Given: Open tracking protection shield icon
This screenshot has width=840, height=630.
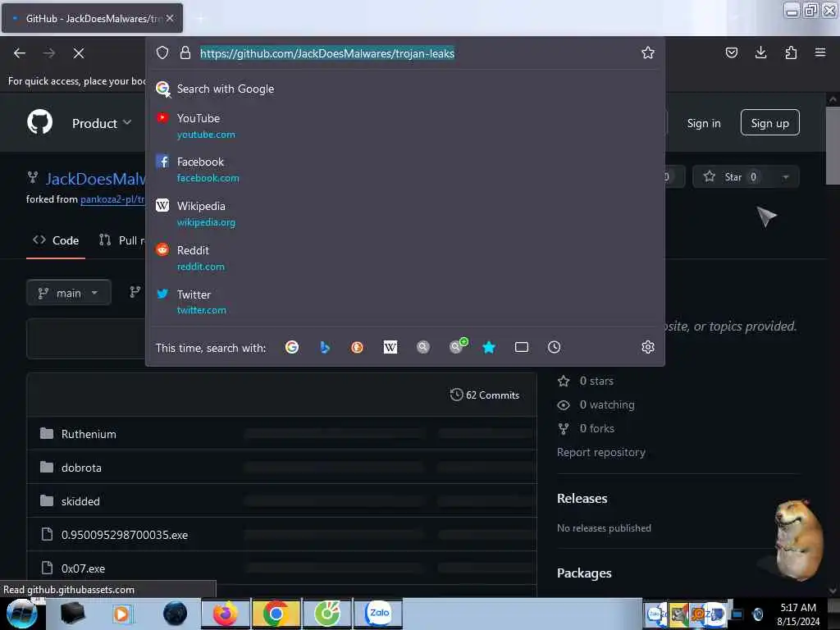Looking at the screenshot, I should [x=162, y=52].
